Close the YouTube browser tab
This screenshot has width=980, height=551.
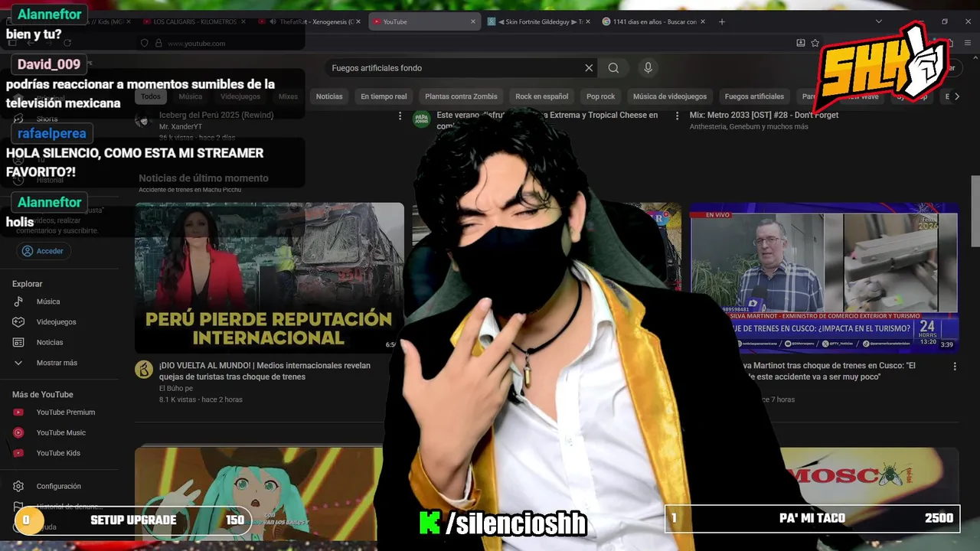pos(475,21)
